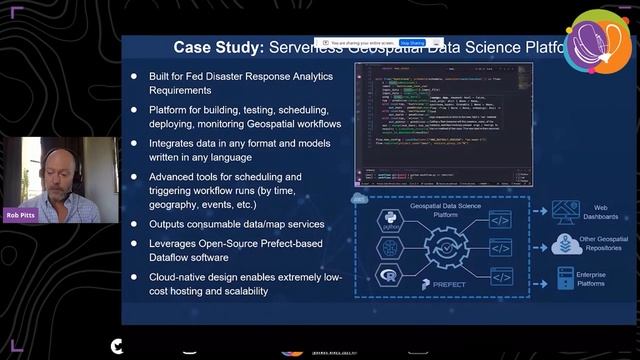Click the "Case Study:" slide title
The width and height of the screenshot is (640, 360).
(x=219, y=47)
